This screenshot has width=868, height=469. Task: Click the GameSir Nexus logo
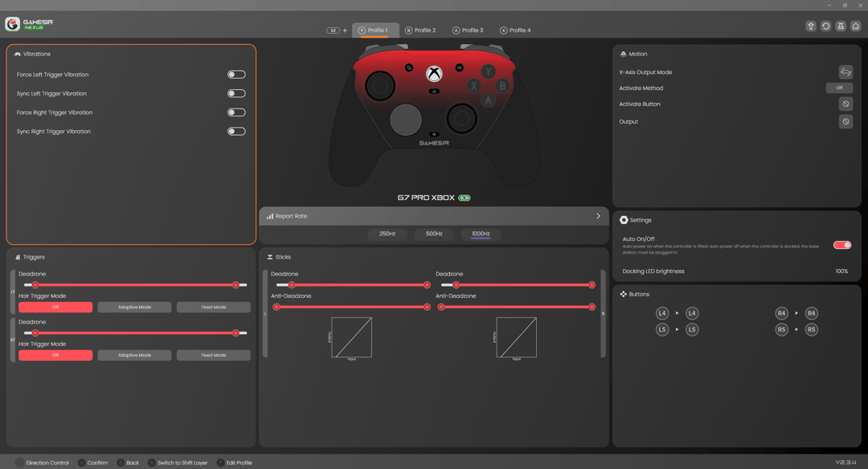30,24
